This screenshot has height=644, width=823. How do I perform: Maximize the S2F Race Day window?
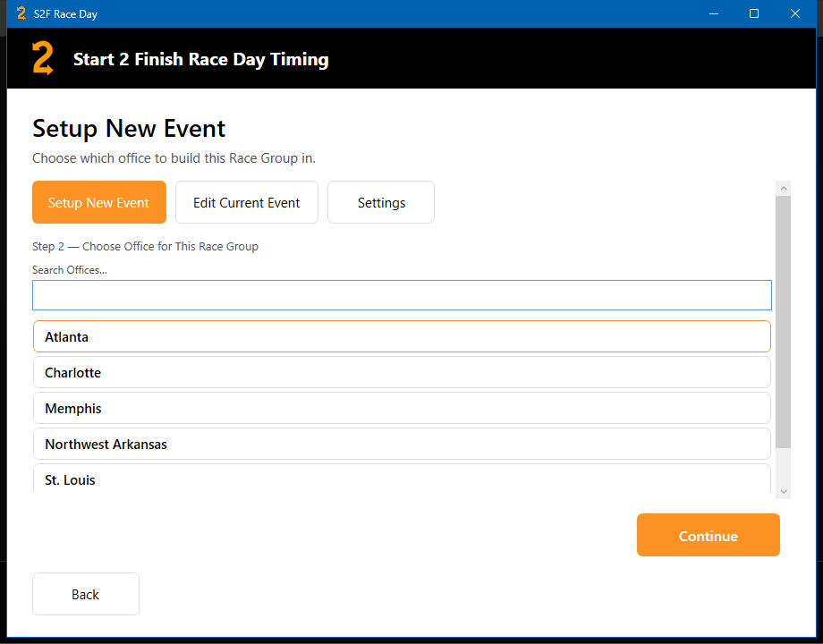[754, 13]
